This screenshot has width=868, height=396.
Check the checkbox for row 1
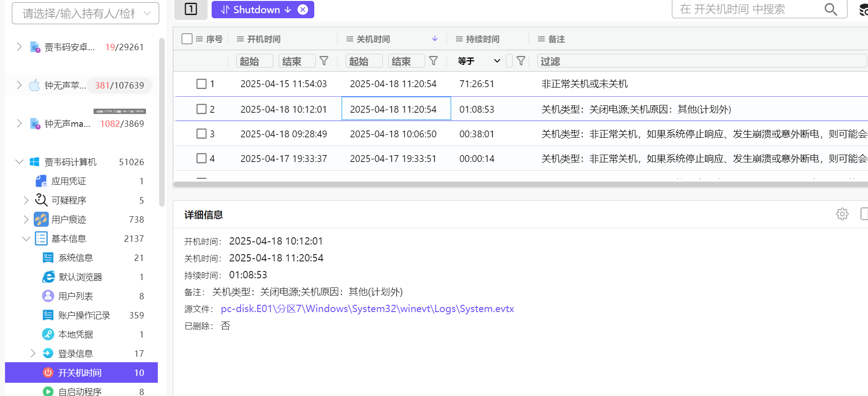click(x=201, y=84)
